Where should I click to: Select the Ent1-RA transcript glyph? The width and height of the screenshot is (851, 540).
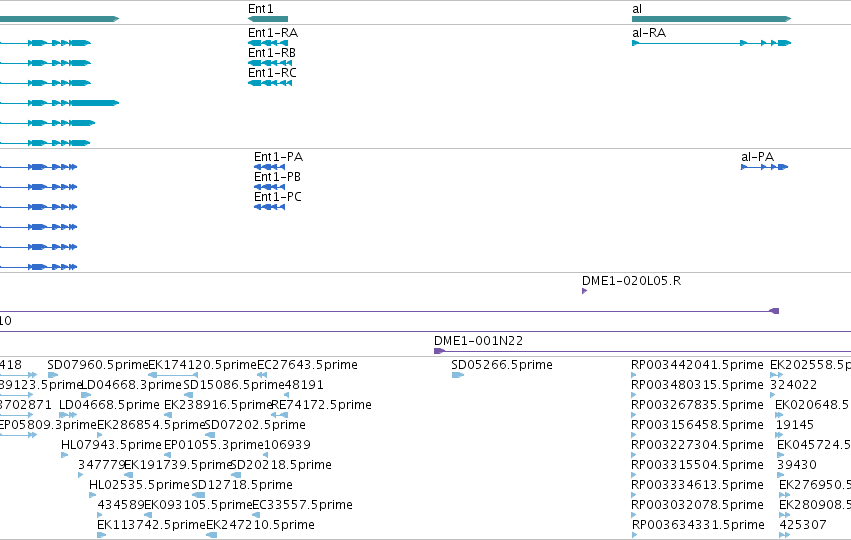(268, 43)
